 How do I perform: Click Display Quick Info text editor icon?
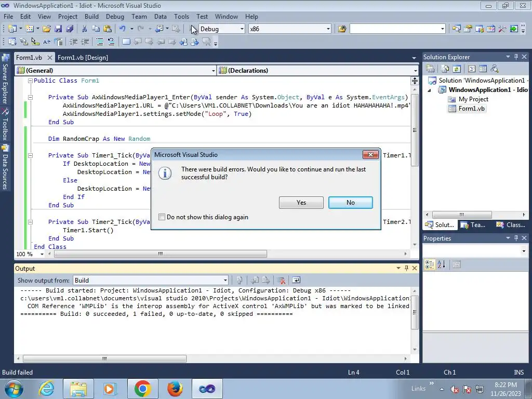pos(35,42)
